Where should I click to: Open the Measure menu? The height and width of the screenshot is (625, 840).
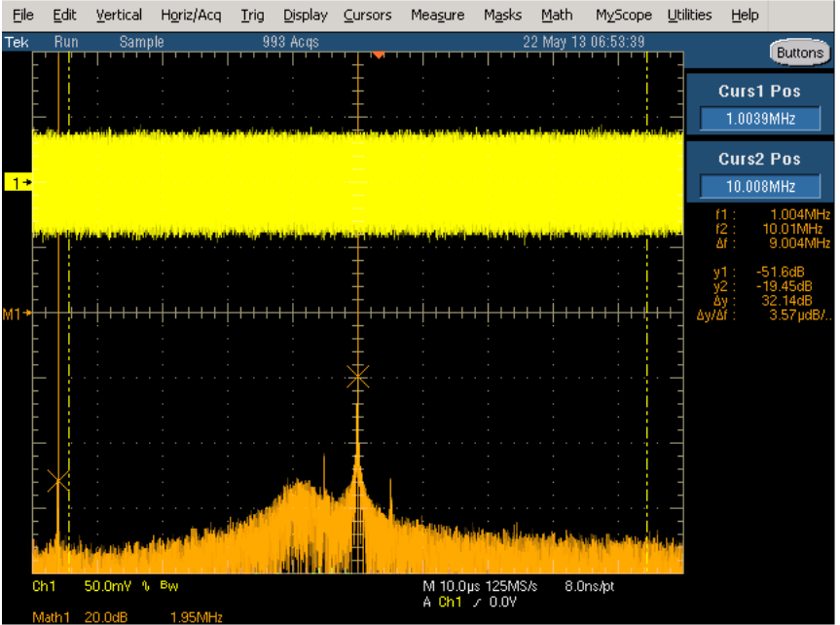pyautogui.click(x=438, y=15)
